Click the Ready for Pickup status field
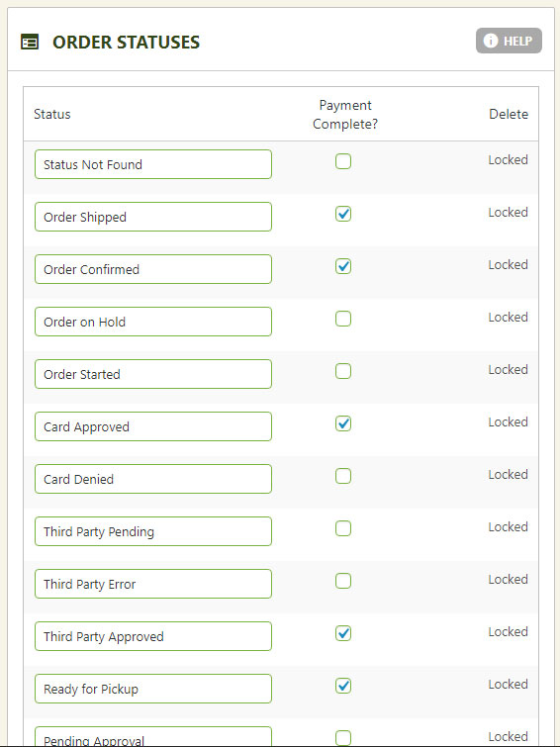Image resolution: width=560 pixels, height=747 pixels. tap(153, 689)
